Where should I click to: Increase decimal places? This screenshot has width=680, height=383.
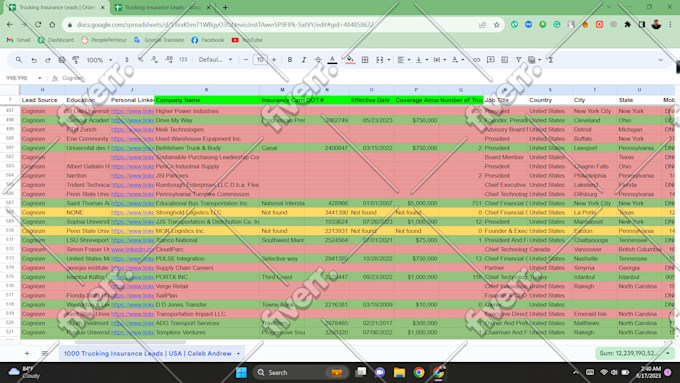pos(169,60)
